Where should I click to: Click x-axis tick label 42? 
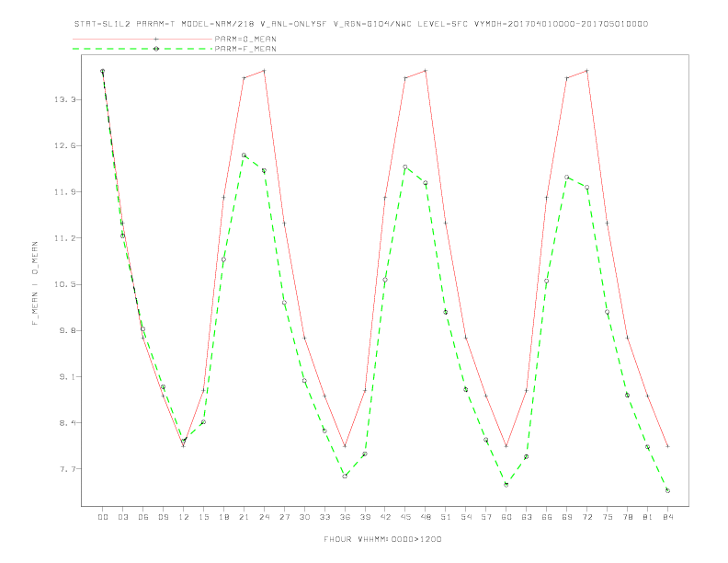click(x=385, y=517)
